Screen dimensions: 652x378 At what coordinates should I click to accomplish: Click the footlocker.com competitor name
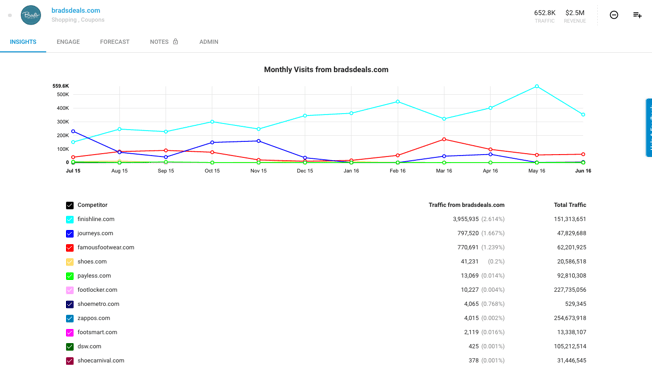[x=97, y=290]
